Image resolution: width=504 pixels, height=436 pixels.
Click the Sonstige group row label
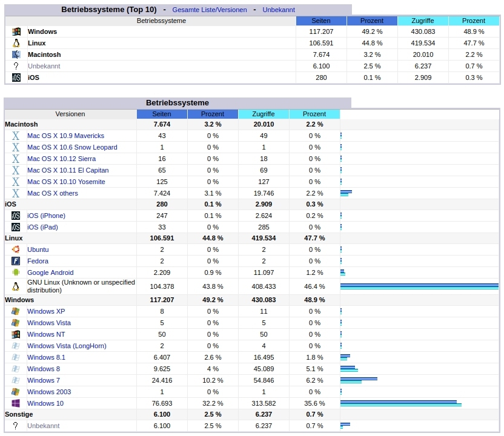point(19,414)
